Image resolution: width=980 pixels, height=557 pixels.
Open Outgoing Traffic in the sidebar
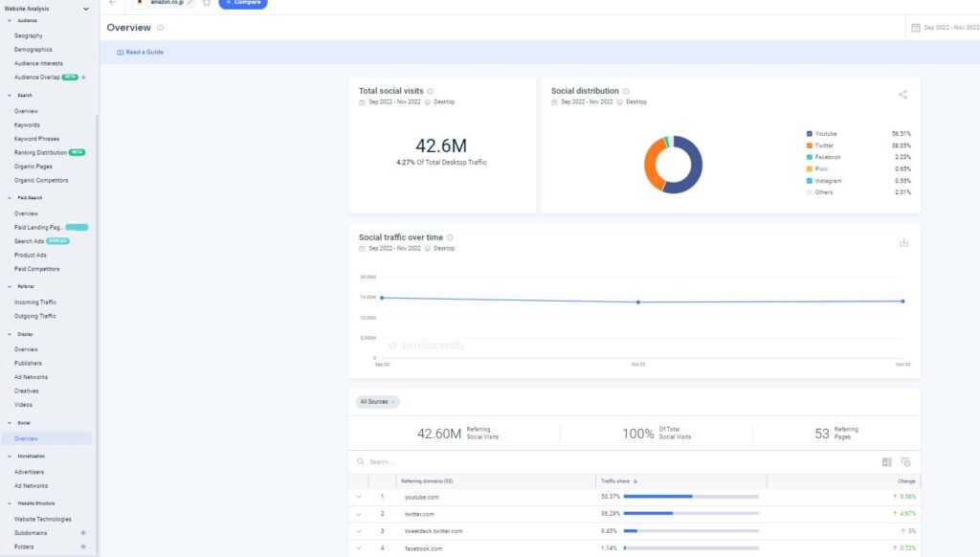pos(35,317)
